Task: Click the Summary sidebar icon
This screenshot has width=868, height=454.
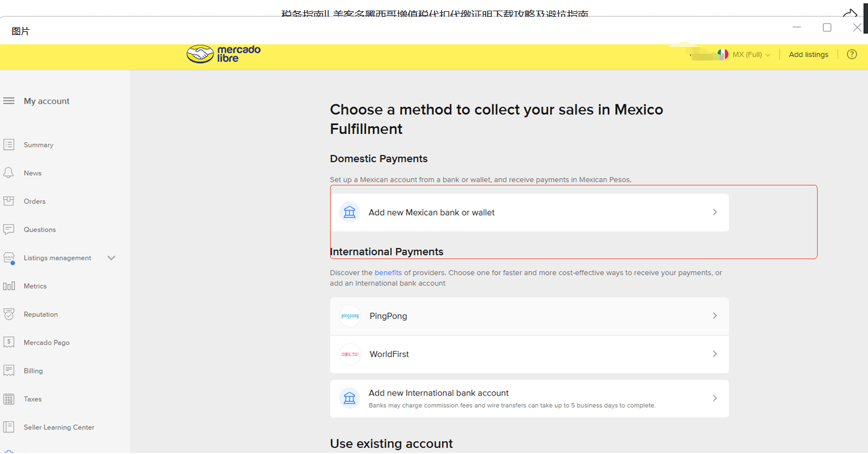Action: (x=9, y=145)
